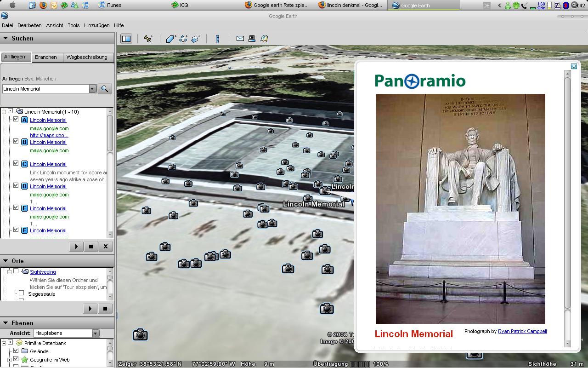Select the placemark A marker icon
This screenshot has height=368, width=588.
coord(25,120)
